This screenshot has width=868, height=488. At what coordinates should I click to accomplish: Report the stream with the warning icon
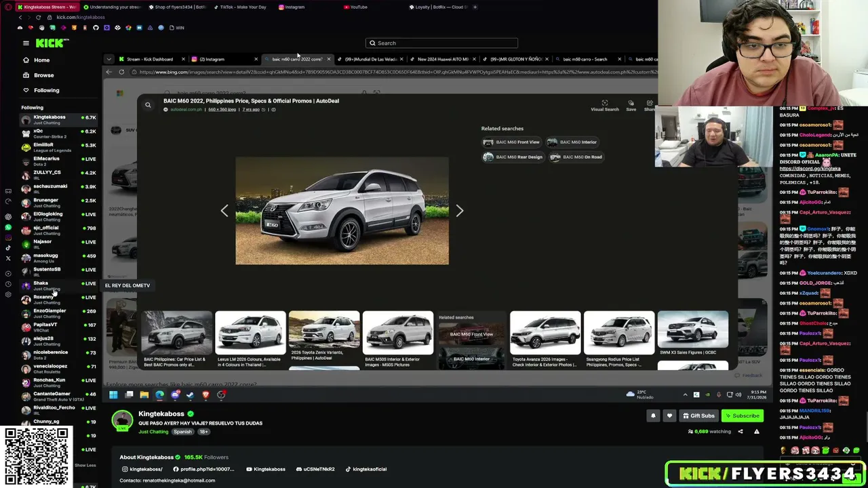[x=757, y=431]
